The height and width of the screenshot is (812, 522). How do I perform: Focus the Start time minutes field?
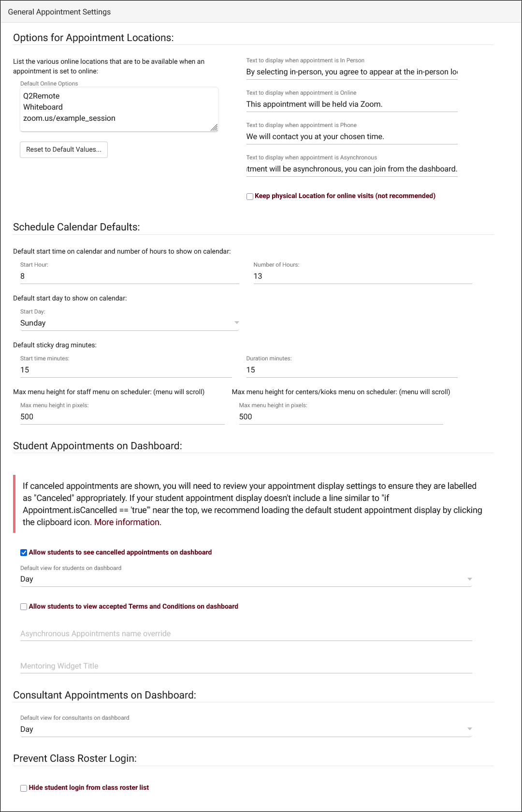click(126, 370)
